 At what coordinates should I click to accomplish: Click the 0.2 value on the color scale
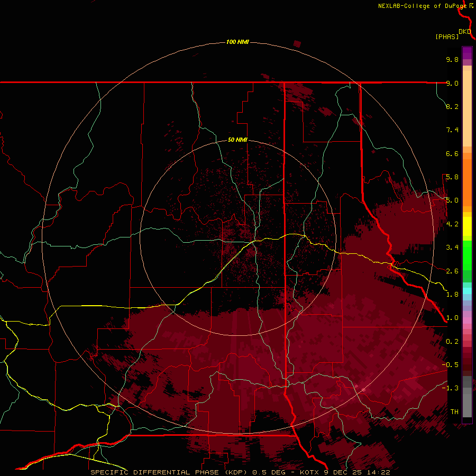point(452,342)
